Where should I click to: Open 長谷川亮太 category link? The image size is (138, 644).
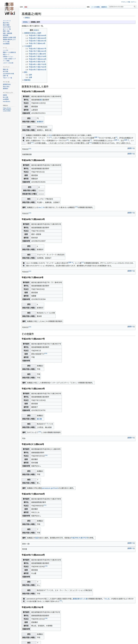[6, 87]
